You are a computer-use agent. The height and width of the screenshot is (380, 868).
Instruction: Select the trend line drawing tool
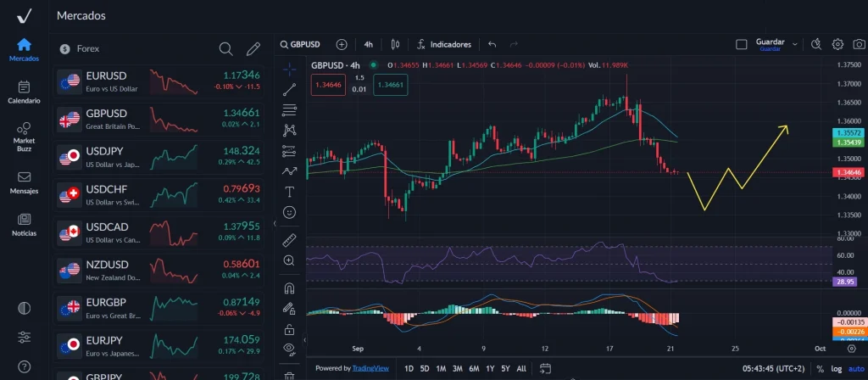pyautogui.click(x=290, y=88)
